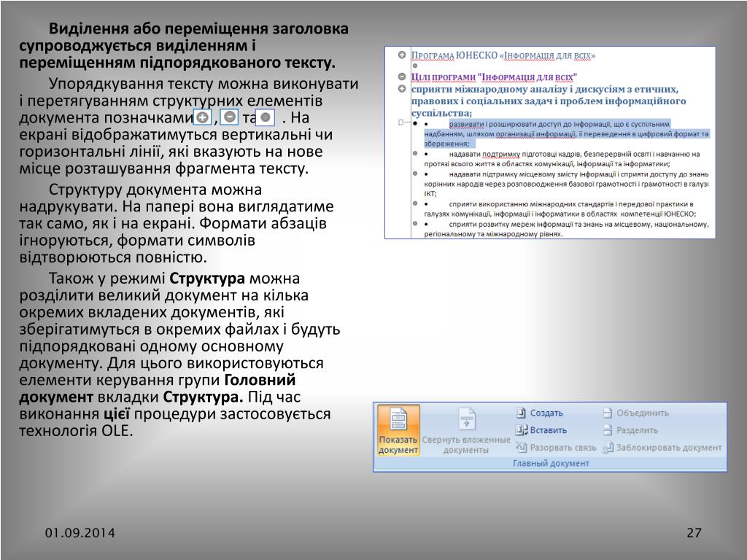The width and height of the screenshot is (747, 560).
Task: Click outline marker beside надавати подтримку підготовці кадрів
Action: tap(415, 153)
